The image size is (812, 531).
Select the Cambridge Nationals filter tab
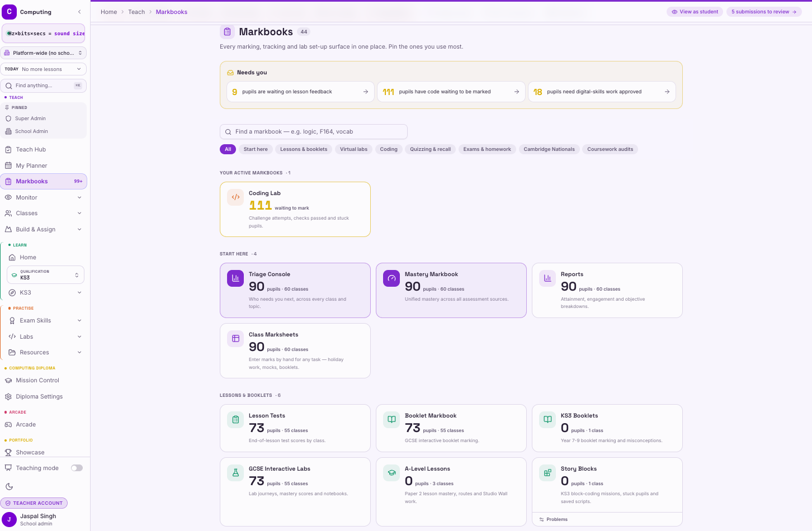pyautogui.click(x=549, y=149)
